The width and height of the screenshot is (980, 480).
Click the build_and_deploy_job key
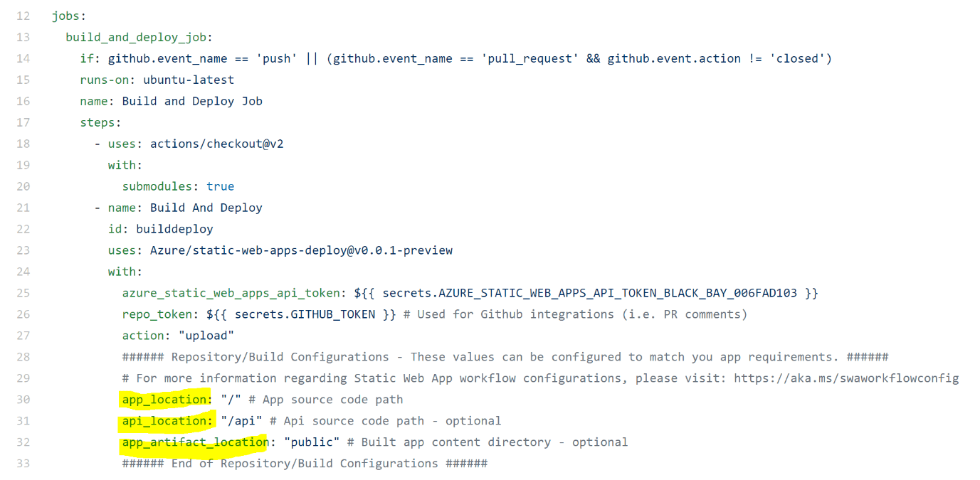tap(139, 37)
